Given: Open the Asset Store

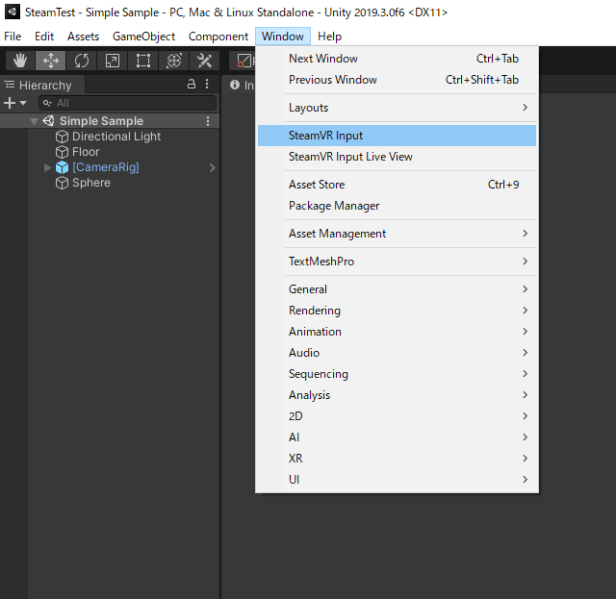Looking at the screenshot, I should [x=397, y=185].
